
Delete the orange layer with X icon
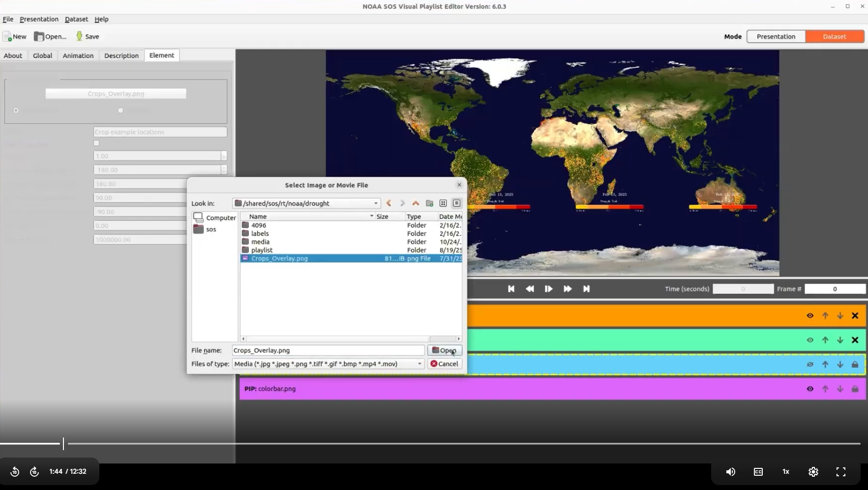coord(855,316)
